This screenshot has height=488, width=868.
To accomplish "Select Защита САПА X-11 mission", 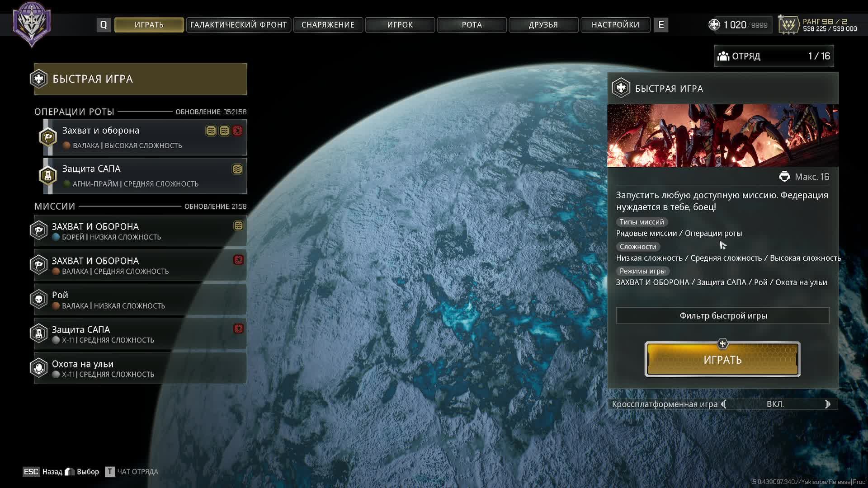I will [140, 334].
